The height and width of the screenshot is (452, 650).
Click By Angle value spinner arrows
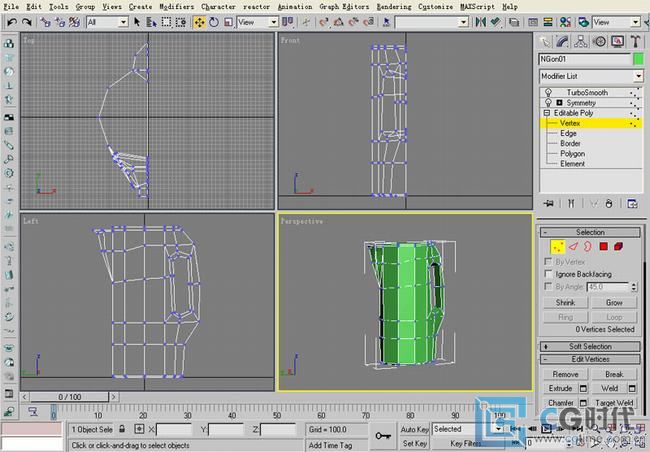point(633,287)
